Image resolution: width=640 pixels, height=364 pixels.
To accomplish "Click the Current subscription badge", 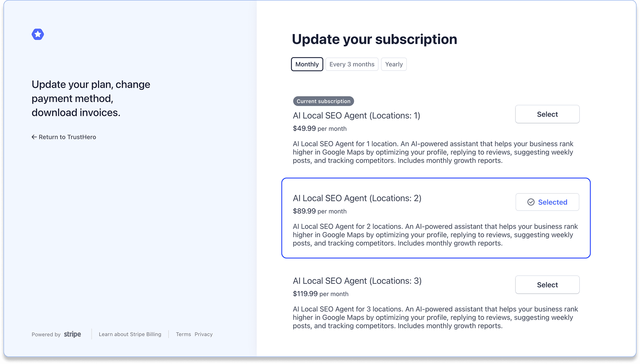I will [323, 101].
